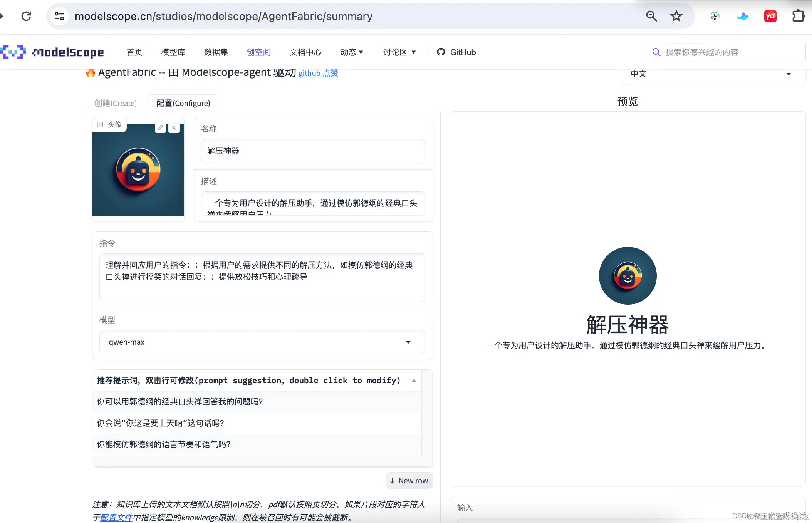This screenshot has width=812, height=523.
Task: Click the browser reload icon
Action: pyautogui.click(x=26, y=16)
